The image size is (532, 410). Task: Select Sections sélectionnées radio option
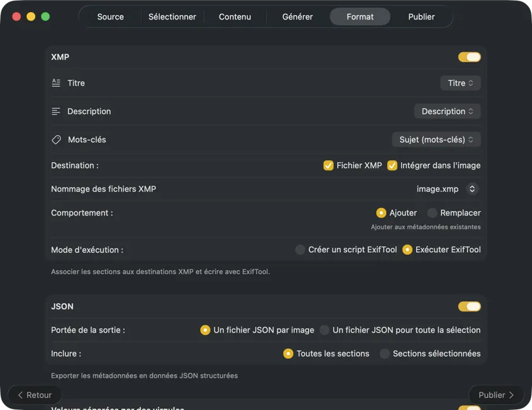click(x=385, y=353)
